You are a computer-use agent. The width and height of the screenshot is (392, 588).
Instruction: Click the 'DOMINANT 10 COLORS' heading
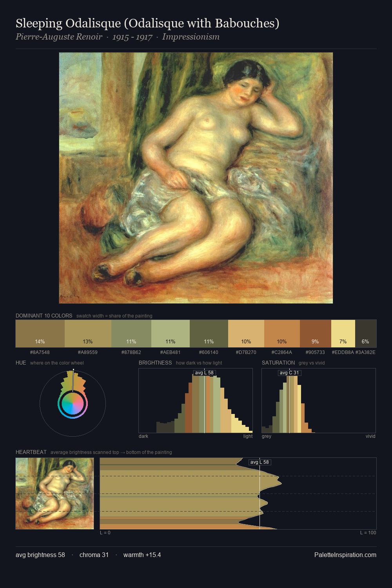coord(44,316)
